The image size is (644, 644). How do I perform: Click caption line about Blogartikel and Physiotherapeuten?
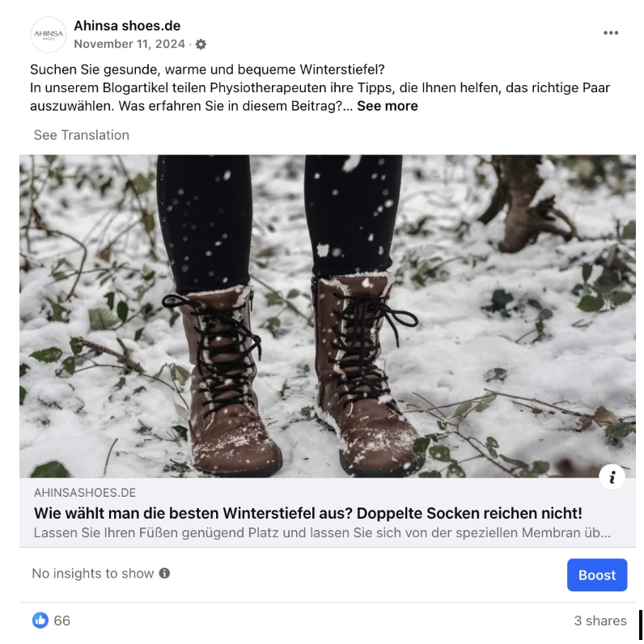[320, 87]
